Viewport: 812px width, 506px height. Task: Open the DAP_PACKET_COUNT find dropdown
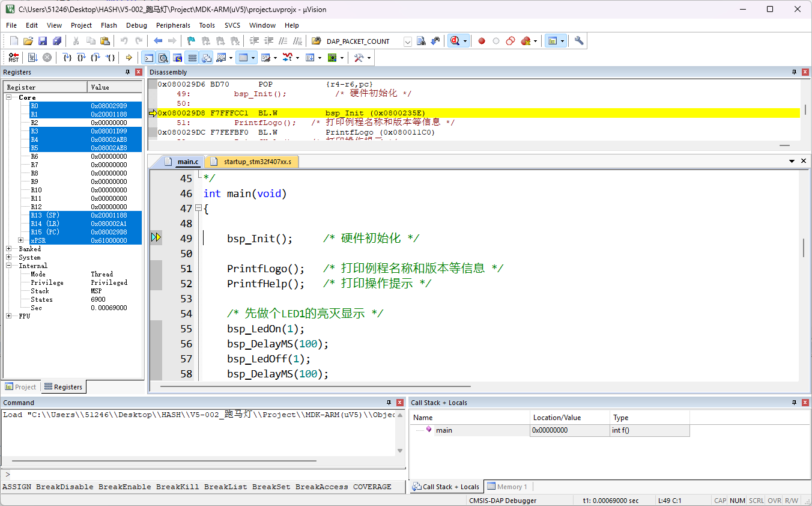[408, 41]
